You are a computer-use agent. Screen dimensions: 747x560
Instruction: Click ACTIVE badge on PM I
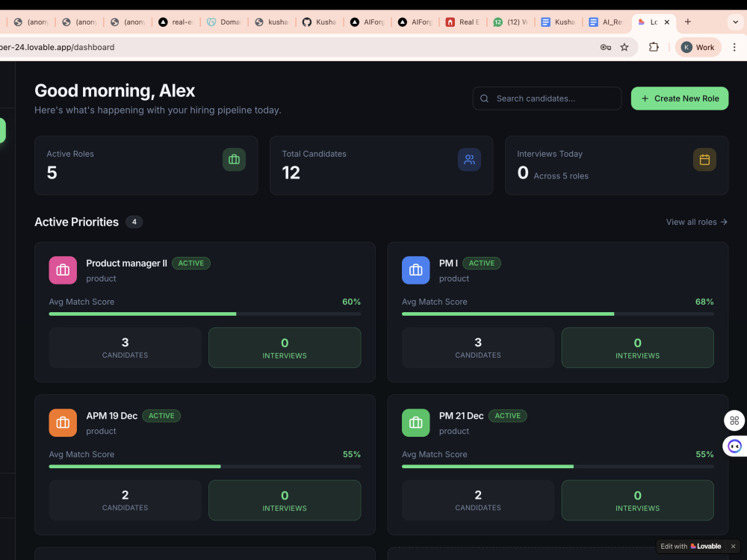pyautogui.click(x=482, y=264)
